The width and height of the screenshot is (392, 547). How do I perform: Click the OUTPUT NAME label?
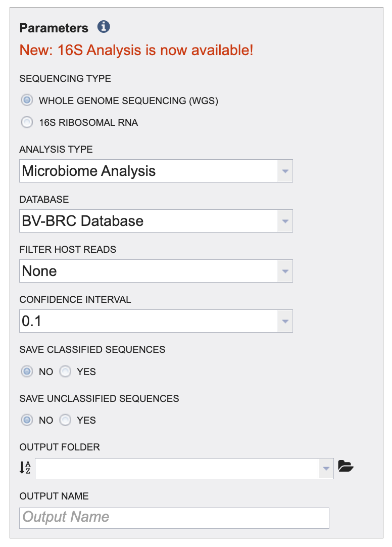54,496
